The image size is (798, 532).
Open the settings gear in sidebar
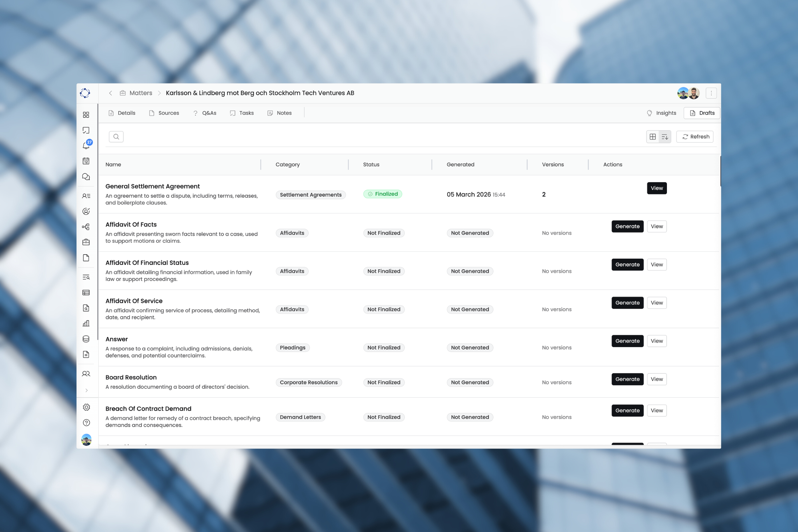[x=86, y=407]
